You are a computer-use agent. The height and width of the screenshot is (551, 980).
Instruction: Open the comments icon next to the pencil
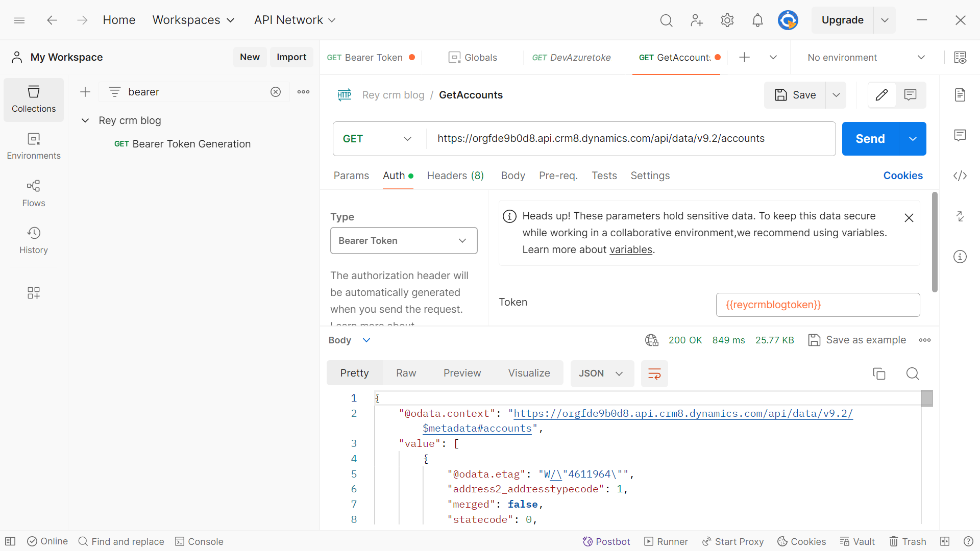(x=910, y=95)
